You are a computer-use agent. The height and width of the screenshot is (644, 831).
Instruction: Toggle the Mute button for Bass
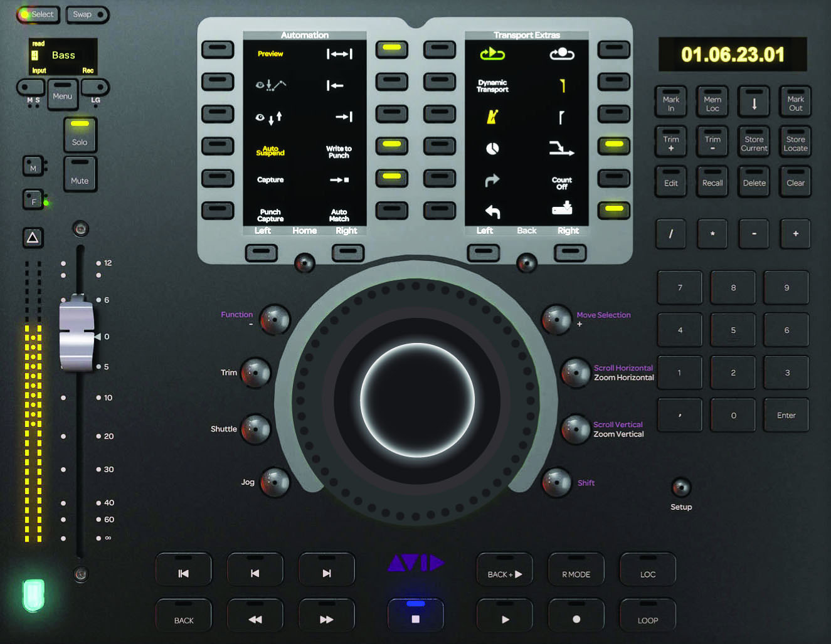click(x=80, y=174)
